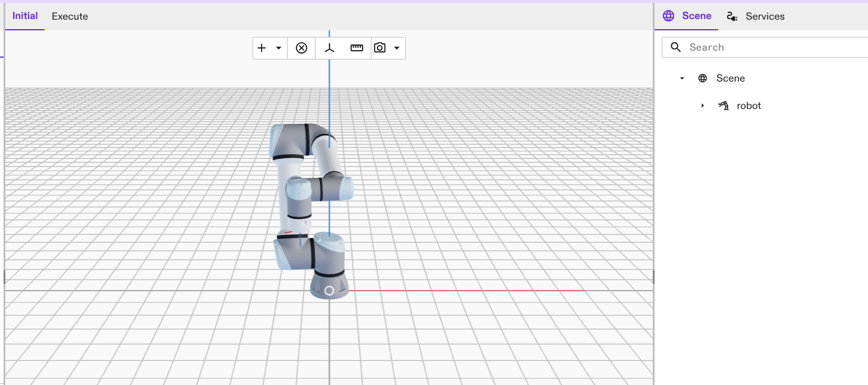Click the globe icon on the Scene tab
868x385 pixels.
[x=668, y=15]
